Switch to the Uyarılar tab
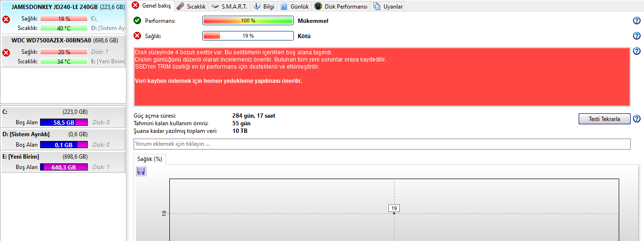Viewport: 644px width, 241px height. pyautogui.click(x=388, y=6)
